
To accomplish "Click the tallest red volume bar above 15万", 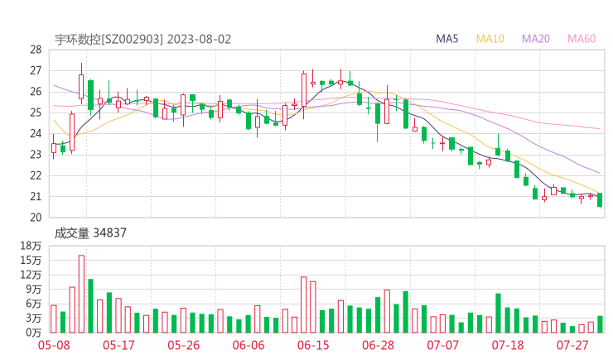I will click(x=81, y=294).
